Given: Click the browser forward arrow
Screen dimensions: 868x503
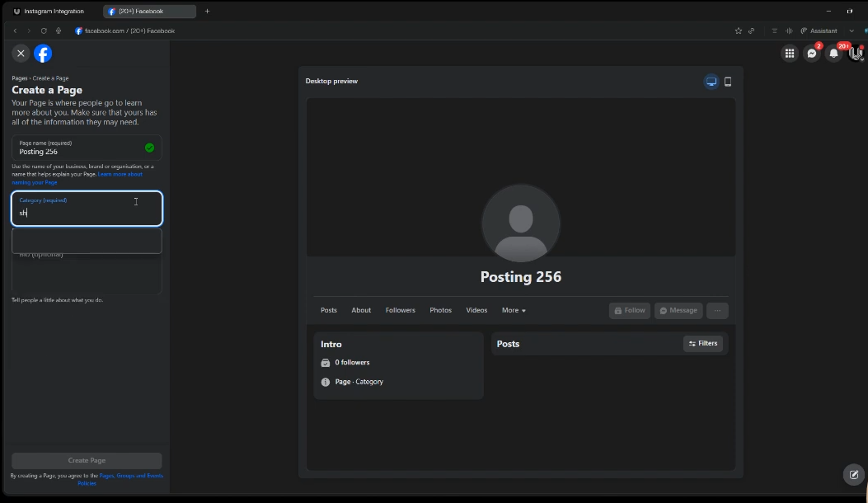Looking at the screenshot, I should pyautogui.click(x=29, y=31).
